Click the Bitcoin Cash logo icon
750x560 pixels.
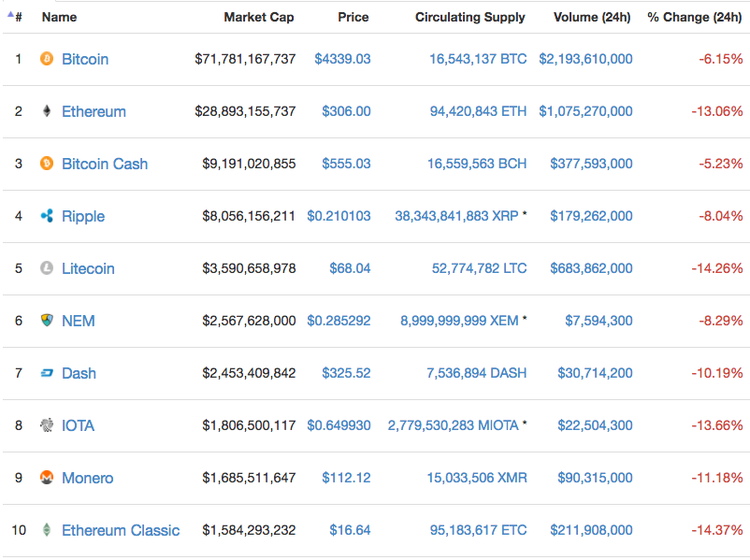pyautogui.click(x=46, y=163)
